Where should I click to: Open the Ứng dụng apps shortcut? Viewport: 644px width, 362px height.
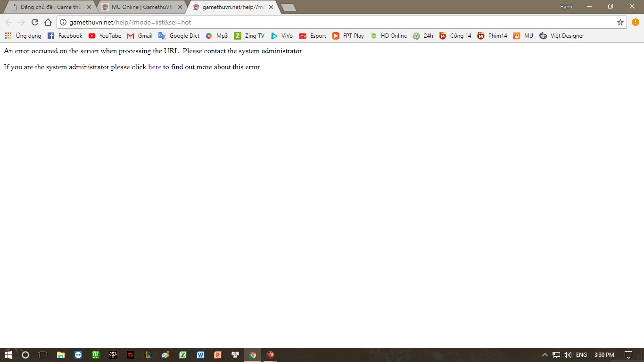[x=23, y=36]
